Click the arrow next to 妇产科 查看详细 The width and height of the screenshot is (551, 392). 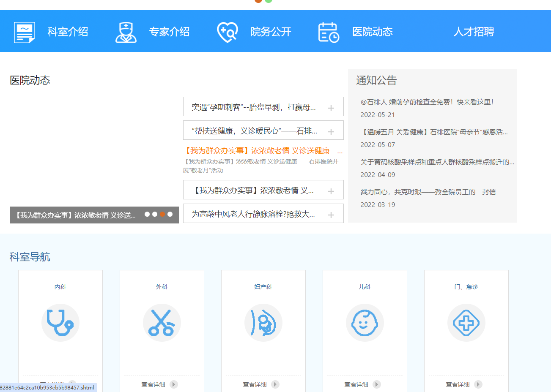275,384
